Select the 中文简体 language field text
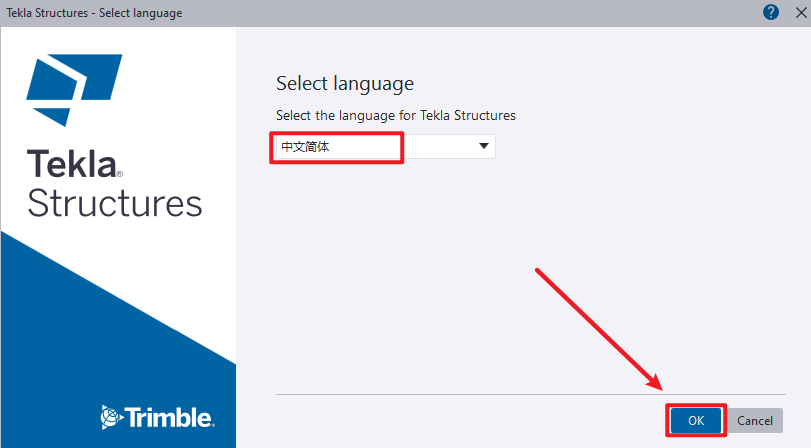The image size is (811, 448). pos(305,147)
